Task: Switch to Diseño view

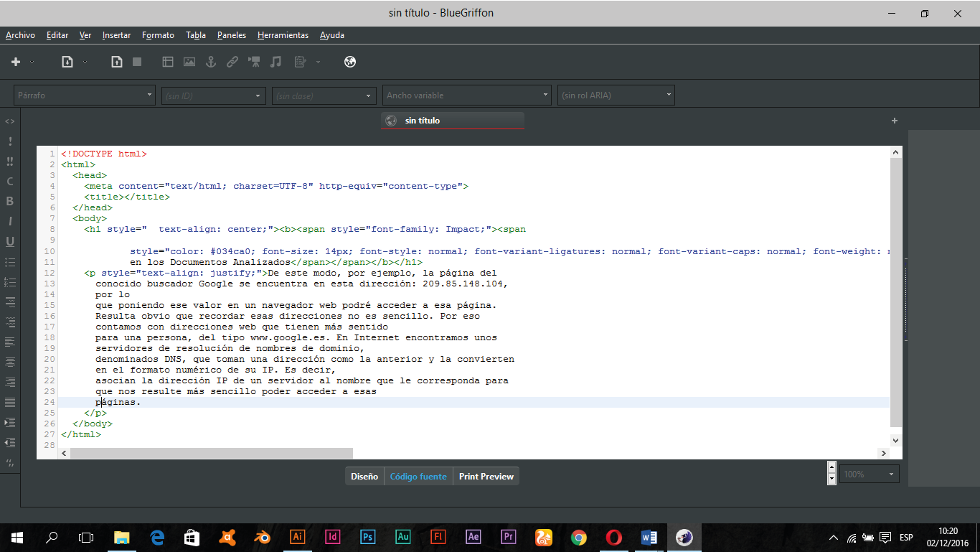Action: [x=364, y=477]
